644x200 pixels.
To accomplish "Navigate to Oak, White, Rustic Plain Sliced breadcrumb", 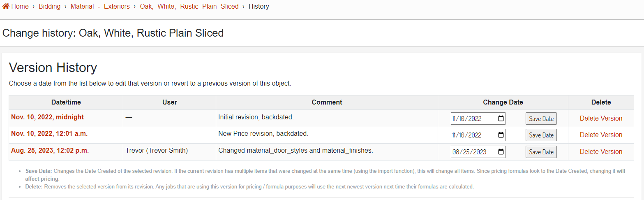I will (x=189, y=6).
